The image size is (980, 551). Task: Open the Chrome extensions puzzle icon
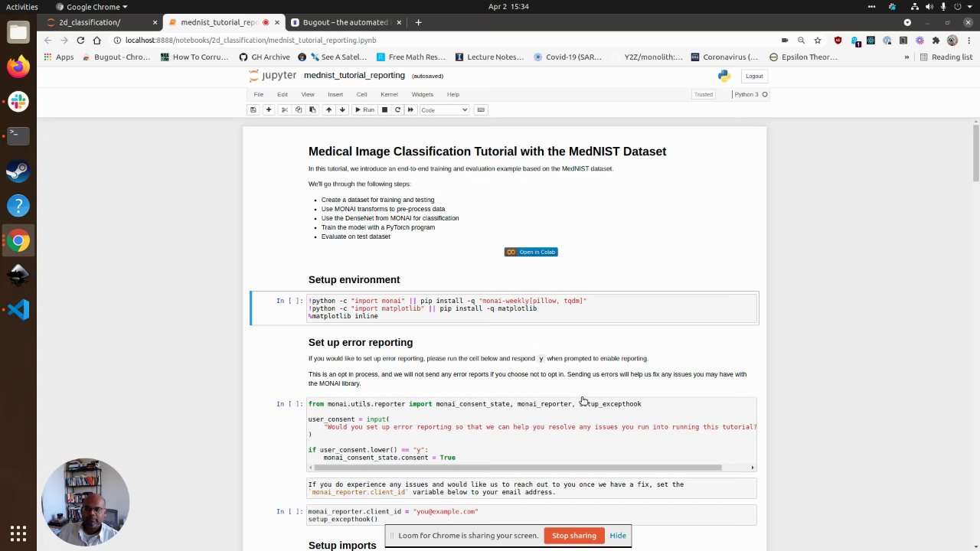[x=936, y=40]
